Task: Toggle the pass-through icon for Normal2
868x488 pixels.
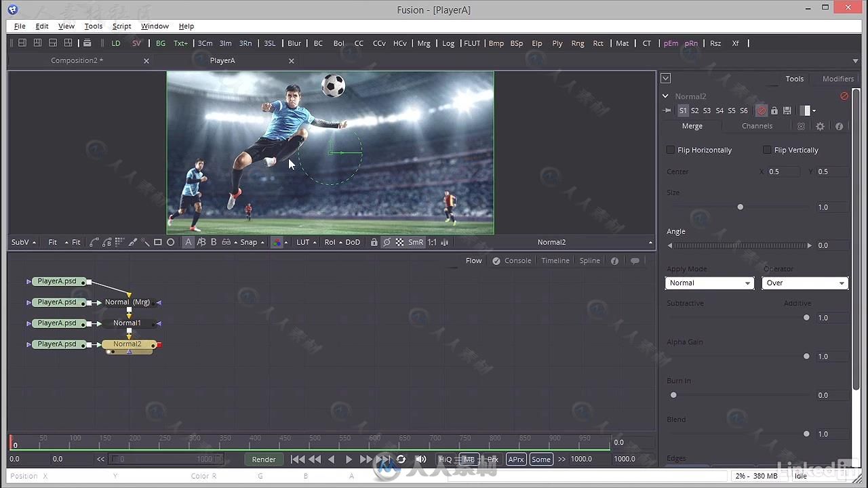Action: pyautogui.click(x=762, y=110)
